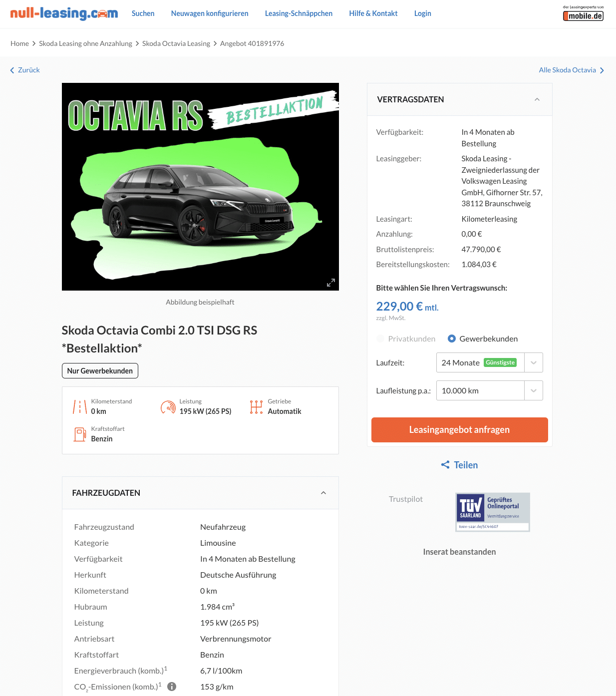Click the CO2 emissions info icon
The image size is (616, 696).
coord(172,687)
